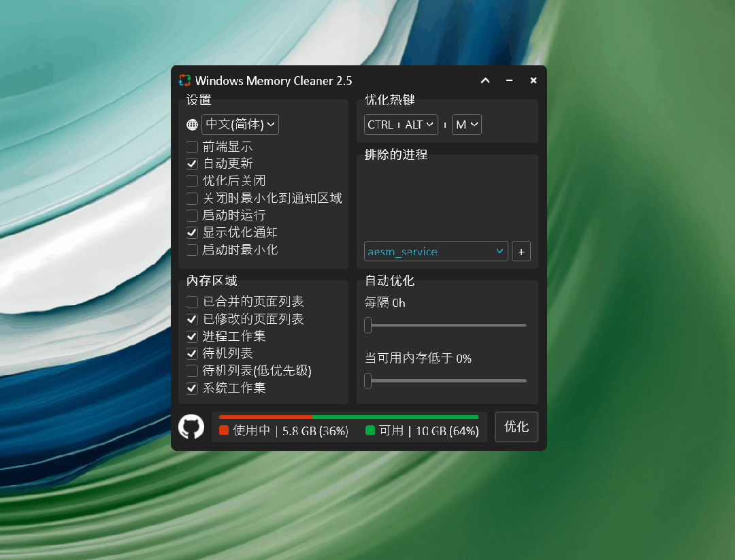Expand the aesm_service process dropdown
Image resolution: width=735 pixels, height=560 pixels.
pos(436,252)
